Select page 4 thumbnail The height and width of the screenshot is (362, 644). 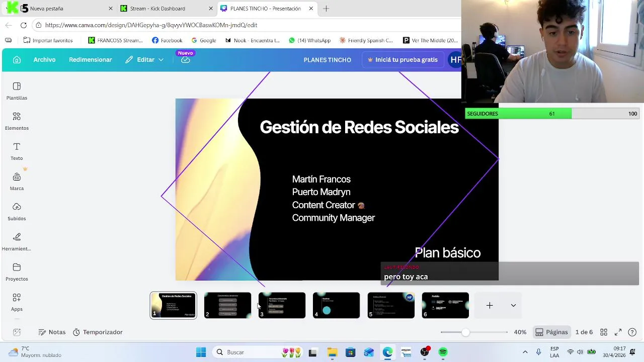coord(336,305)
